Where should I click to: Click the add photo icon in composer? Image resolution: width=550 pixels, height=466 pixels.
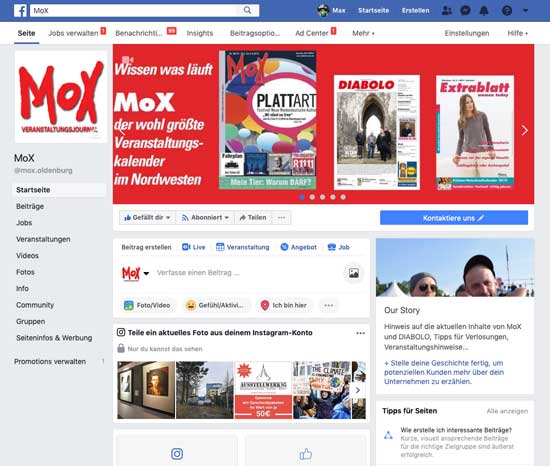(354, 273)
